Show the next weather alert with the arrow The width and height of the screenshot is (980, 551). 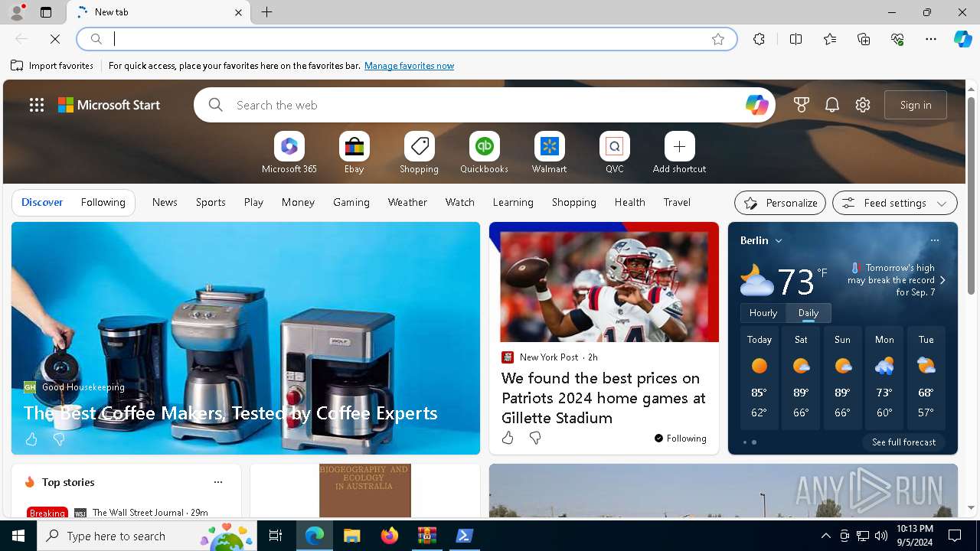click(x=942, y=280)
